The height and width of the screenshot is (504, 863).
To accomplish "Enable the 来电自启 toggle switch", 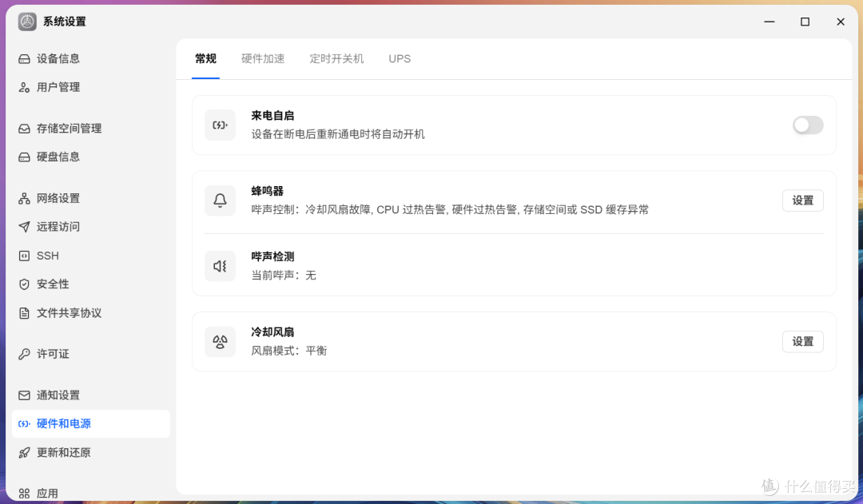I will pos(808,125).
